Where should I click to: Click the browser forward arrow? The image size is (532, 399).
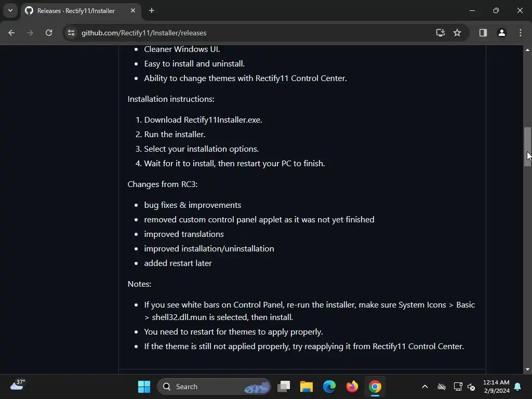(x=30, y=33)
